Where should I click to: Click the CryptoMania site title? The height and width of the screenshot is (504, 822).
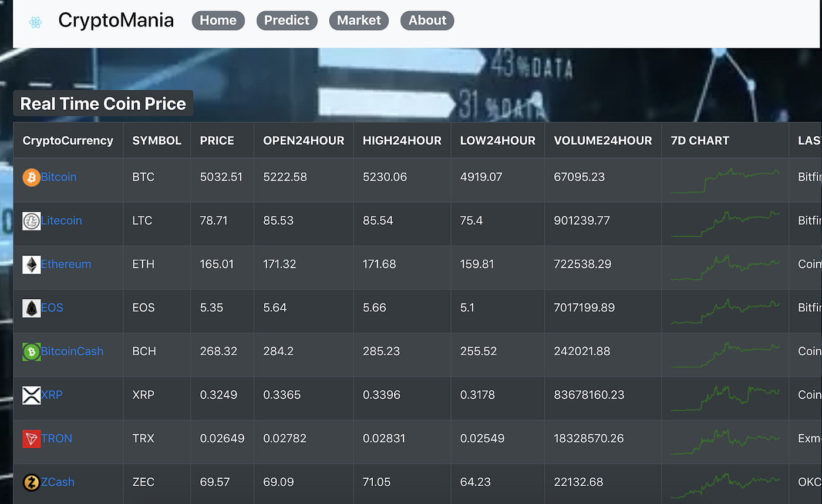(116, 20)
